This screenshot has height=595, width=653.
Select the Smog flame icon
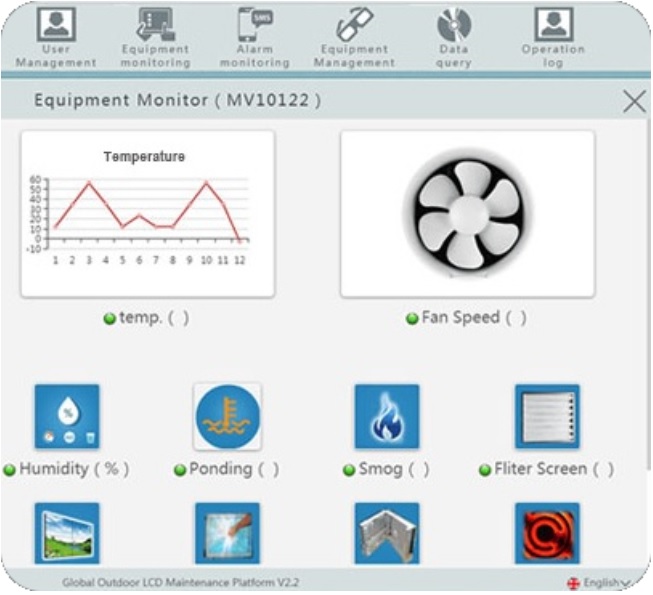click(387, 417)
